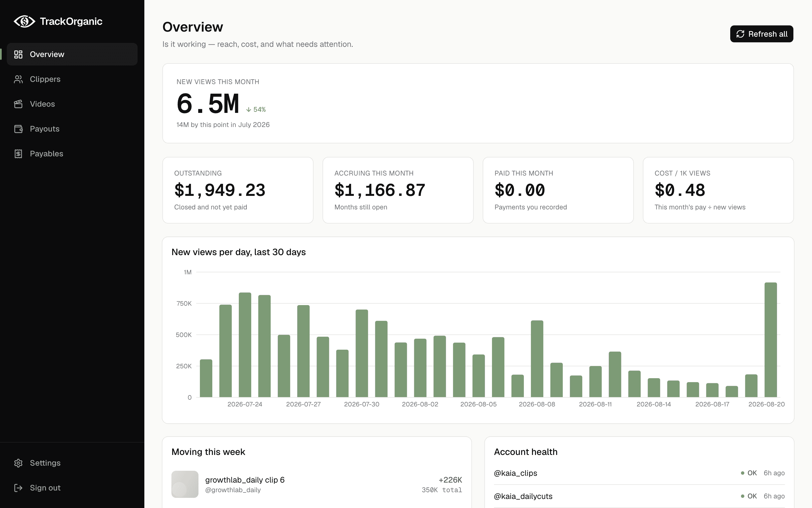Click the Accruing this month $1,166.87 card
The width and height of the screenshot is (812, 508).
pyautogui.click(x=398, y=190)
